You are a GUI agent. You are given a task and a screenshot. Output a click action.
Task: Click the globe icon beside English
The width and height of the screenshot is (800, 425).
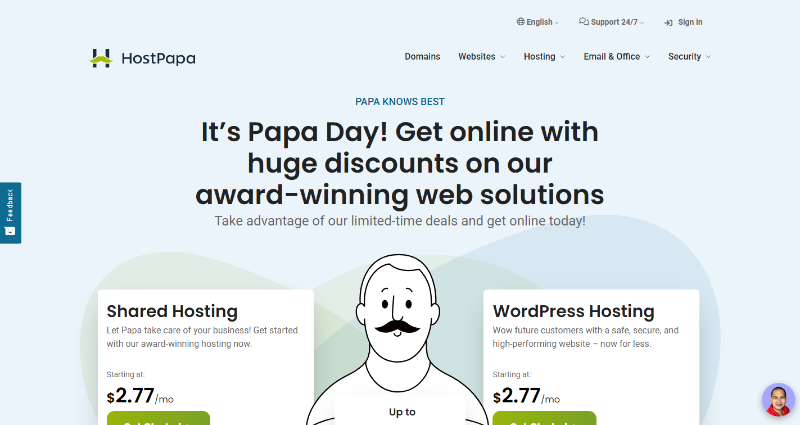point(520,21)
